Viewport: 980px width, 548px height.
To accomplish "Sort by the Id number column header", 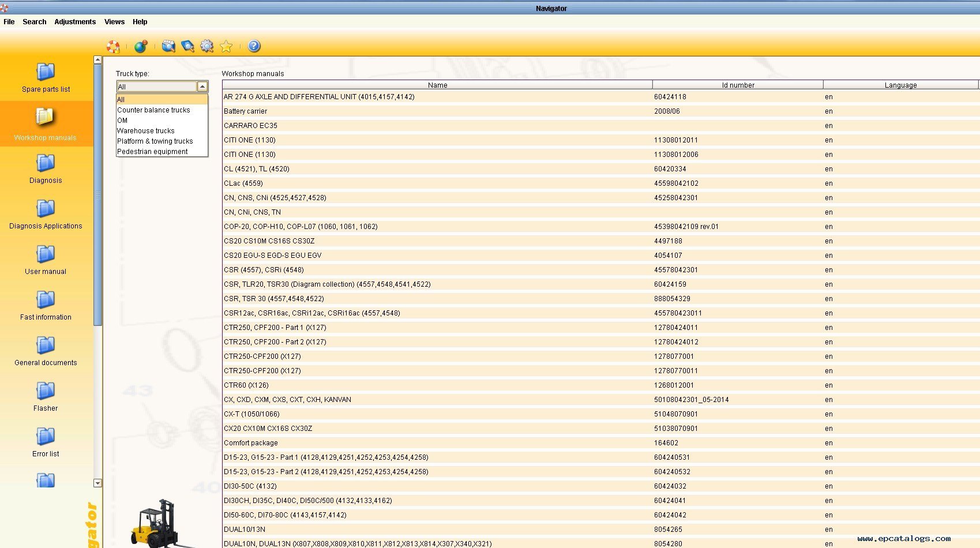I will tap(738, 85).
